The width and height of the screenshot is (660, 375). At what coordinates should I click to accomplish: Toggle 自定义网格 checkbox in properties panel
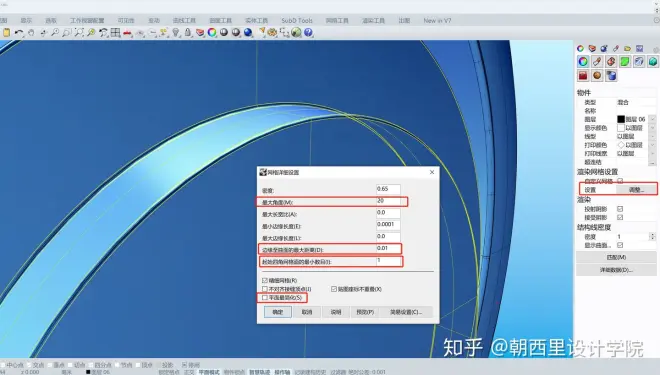(620, 181)
